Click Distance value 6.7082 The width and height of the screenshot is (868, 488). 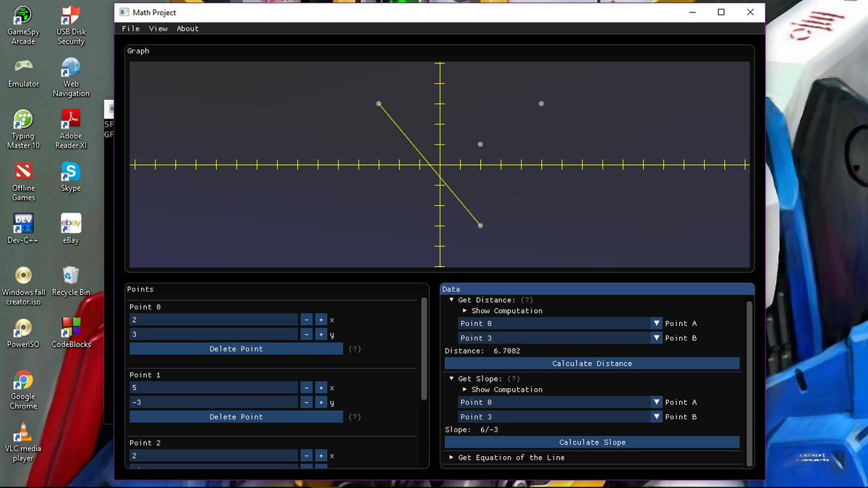point(507,351)
